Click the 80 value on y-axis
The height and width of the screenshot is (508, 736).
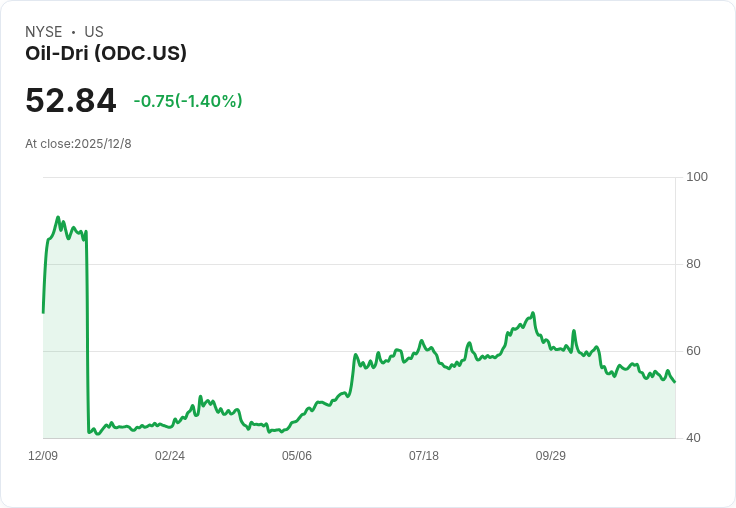pyautogui.click(x=694, y=264)
